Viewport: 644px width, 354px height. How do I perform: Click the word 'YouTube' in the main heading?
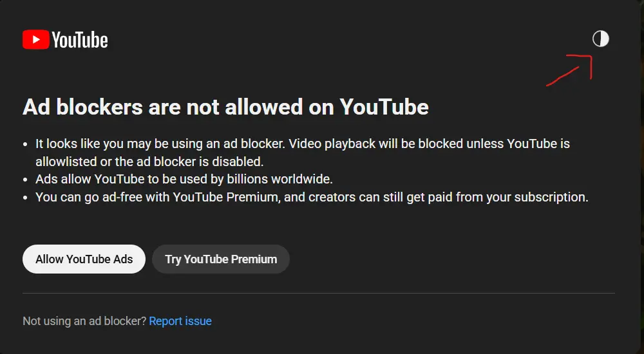tap(384, 106)
